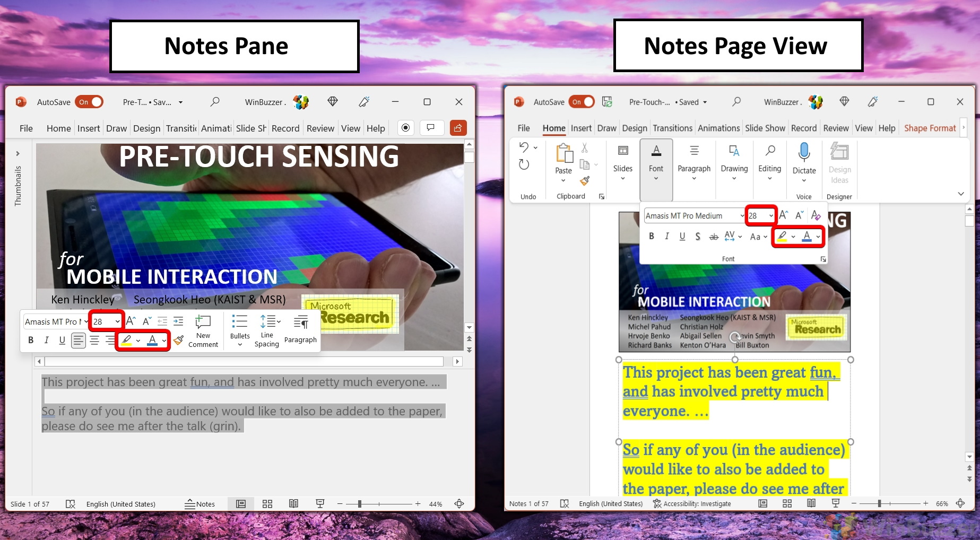Click font color A in left mini toolbar

152,340
